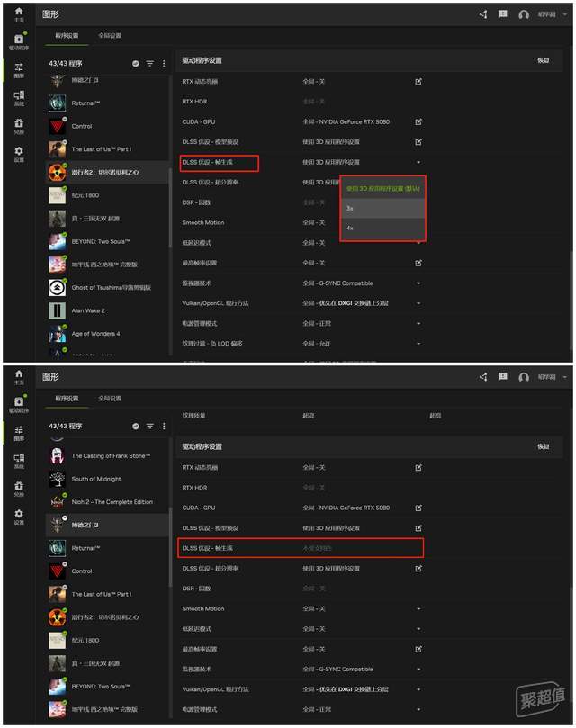Click the share icon in the bottom window header
Viewport: 576px width, 728px height.
[483, 377]
